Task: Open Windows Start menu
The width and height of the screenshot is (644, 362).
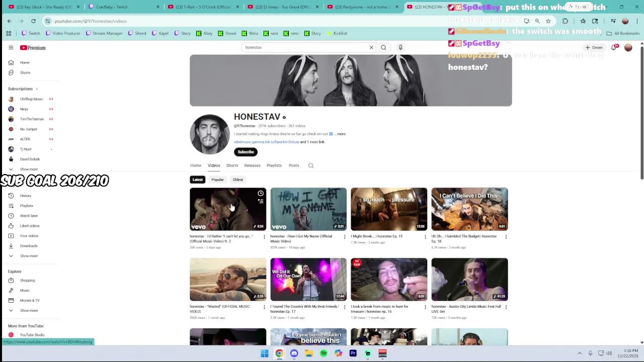Action: click(264, 353)
